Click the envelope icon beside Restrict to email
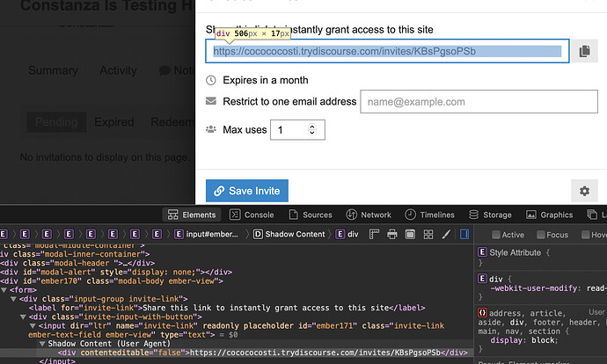 211,101
